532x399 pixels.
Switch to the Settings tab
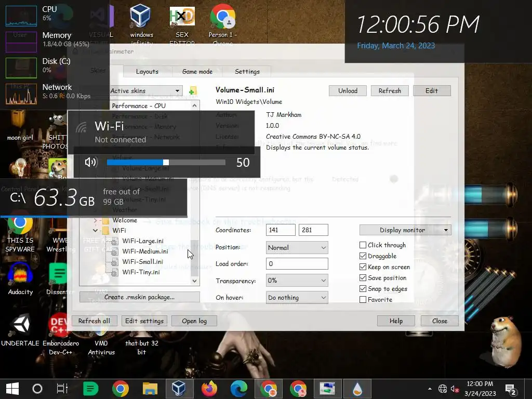point(247,72)
